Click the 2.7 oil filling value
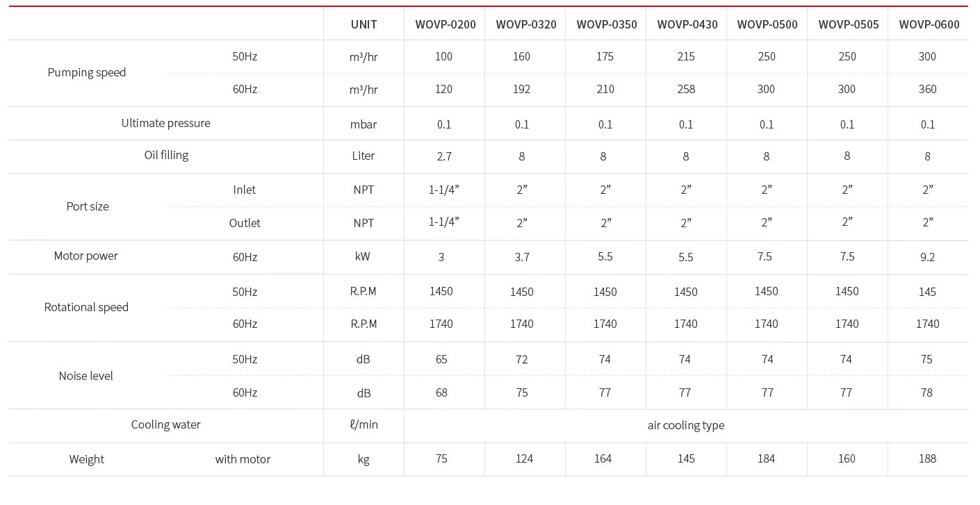Viewport: 980px width, 505px height. (x=444, y=156)
